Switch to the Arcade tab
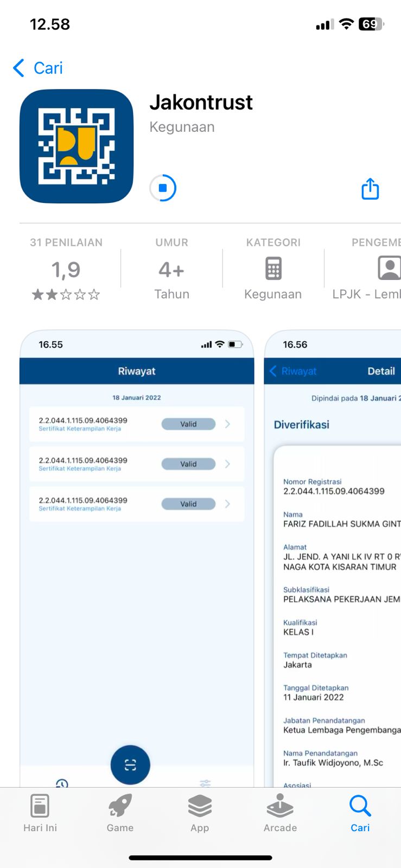401x868 pixels. point(280,813)
